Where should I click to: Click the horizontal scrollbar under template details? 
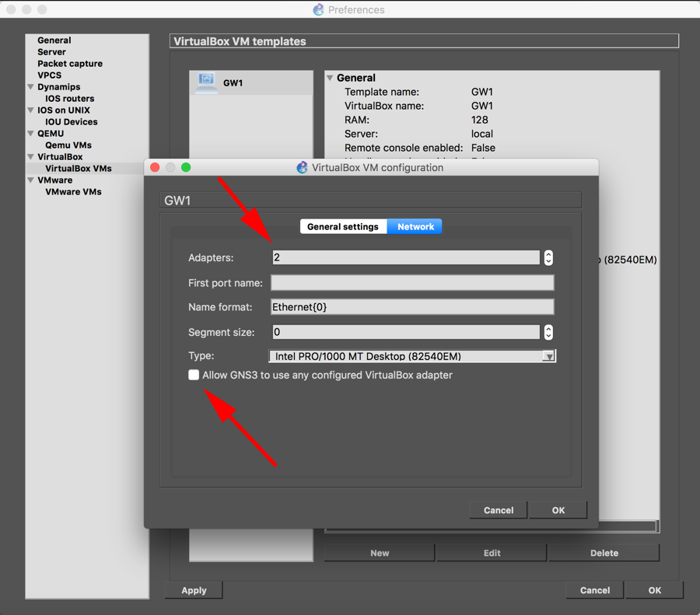491,526
